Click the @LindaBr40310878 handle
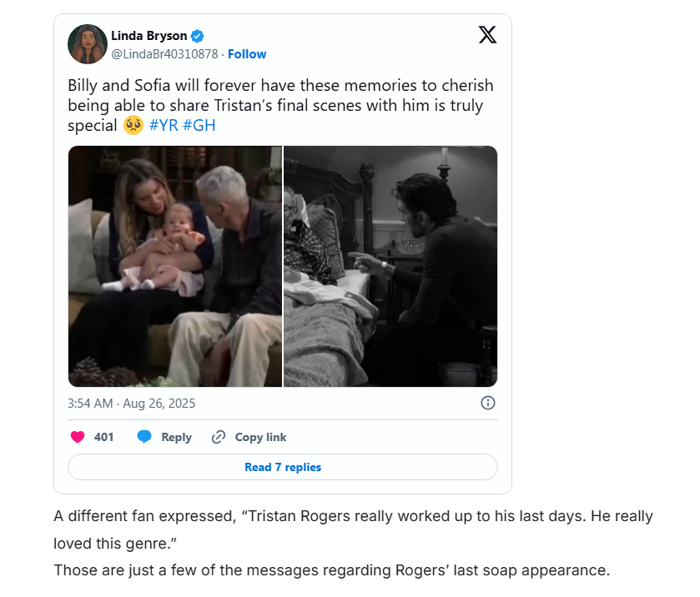 [x=164, y=54]
